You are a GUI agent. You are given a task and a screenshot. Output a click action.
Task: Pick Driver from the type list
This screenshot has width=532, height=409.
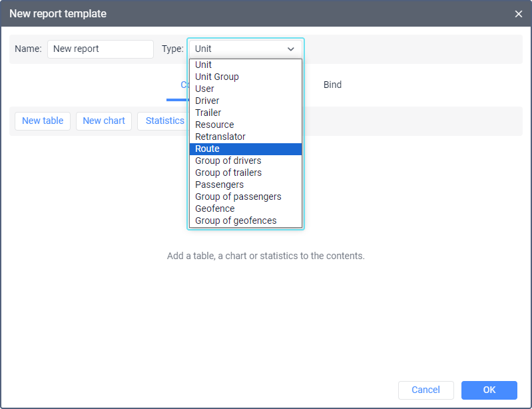[x=207, y=101]
